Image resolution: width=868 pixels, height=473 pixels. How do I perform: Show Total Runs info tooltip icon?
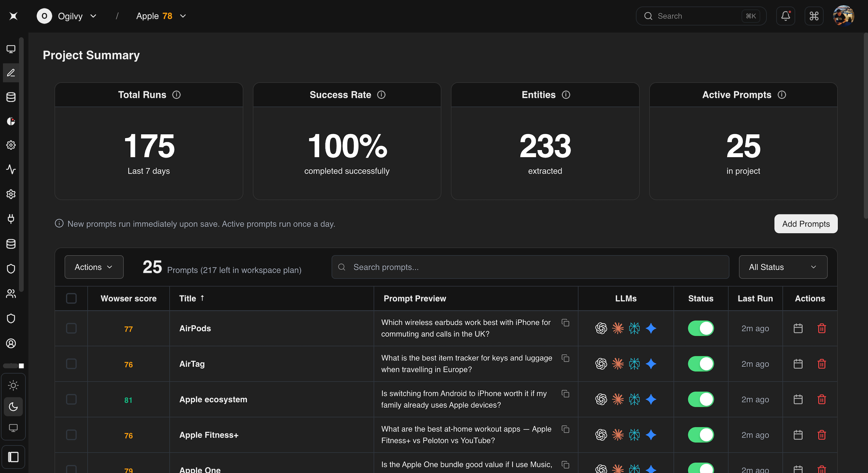pos(176,95)
